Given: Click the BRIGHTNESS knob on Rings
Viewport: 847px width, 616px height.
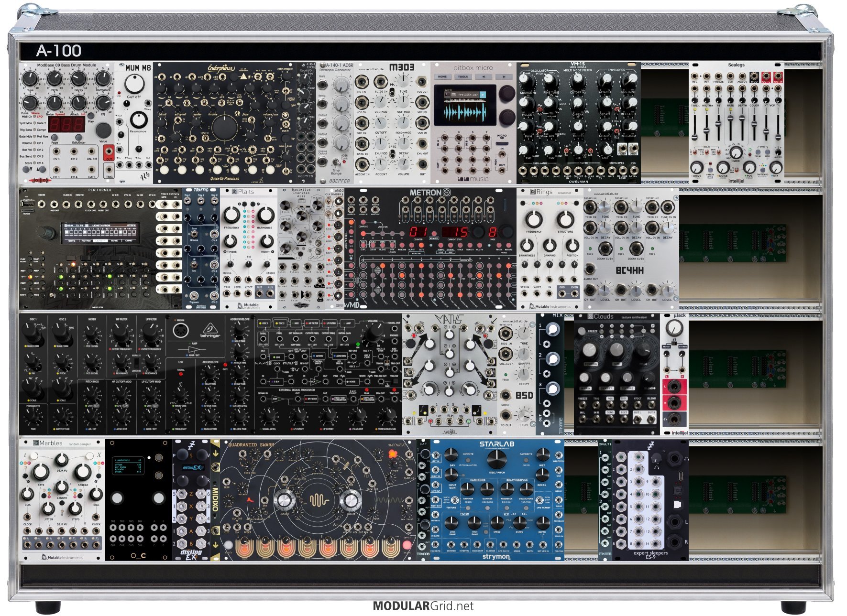Looking at the screenshot, I should 527,245.
